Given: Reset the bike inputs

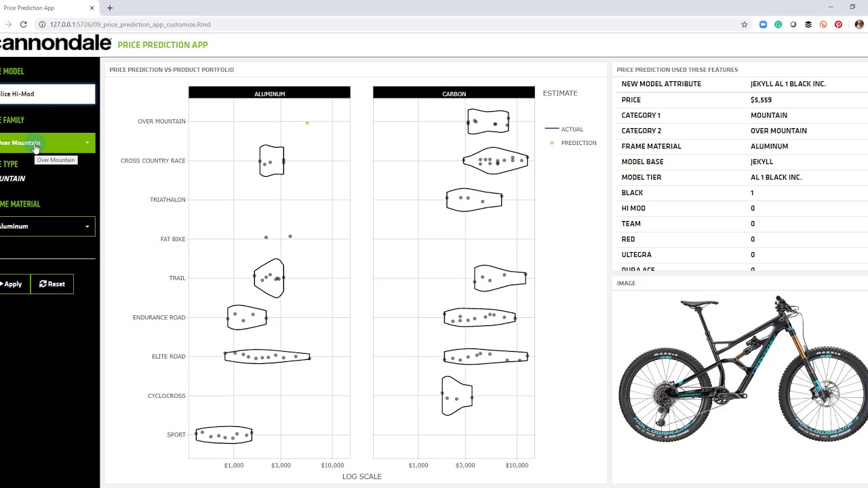Looking at the screenshot, I should pos(52,284).
